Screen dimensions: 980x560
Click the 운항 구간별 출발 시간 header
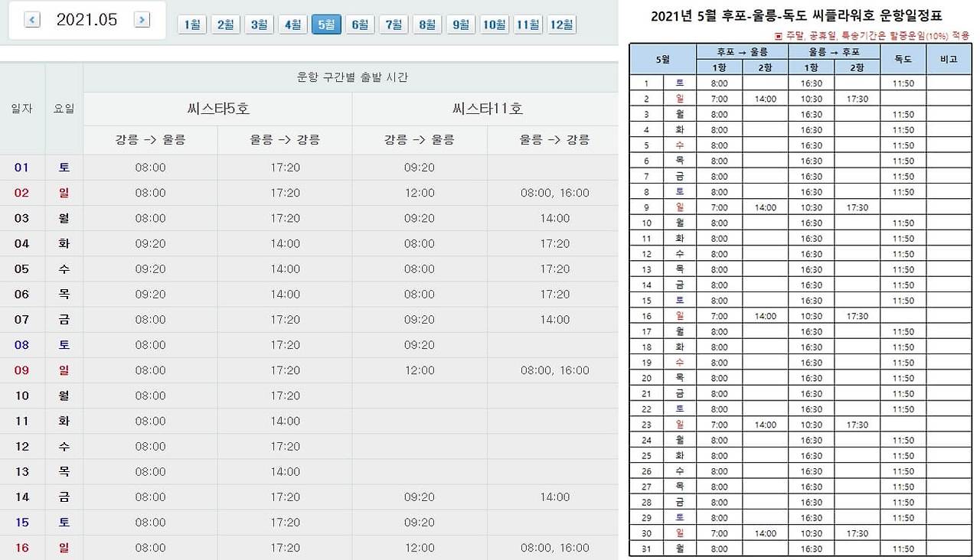[352, 77]
